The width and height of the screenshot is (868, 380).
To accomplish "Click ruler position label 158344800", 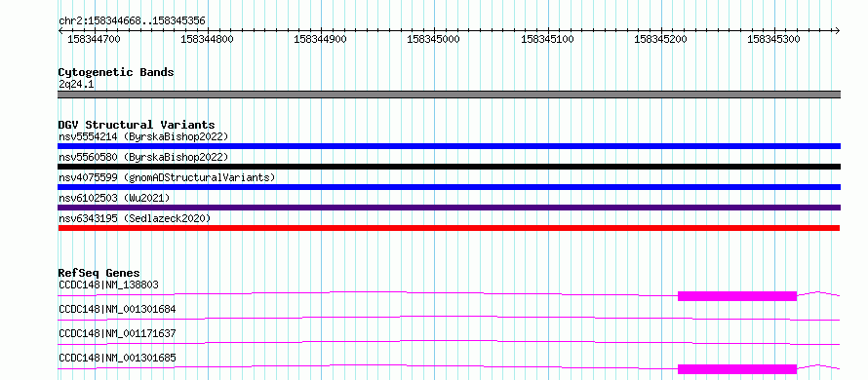I will (207, 39).
